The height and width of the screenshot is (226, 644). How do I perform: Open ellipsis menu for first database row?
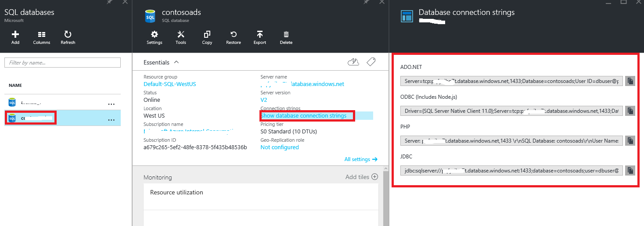tap(112, 104)
